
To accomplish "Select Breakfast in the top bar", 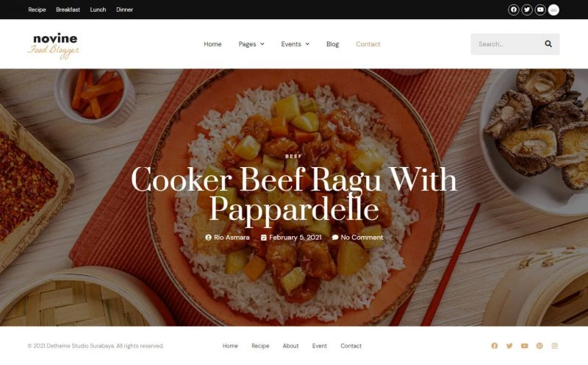I will pos(68,10).
